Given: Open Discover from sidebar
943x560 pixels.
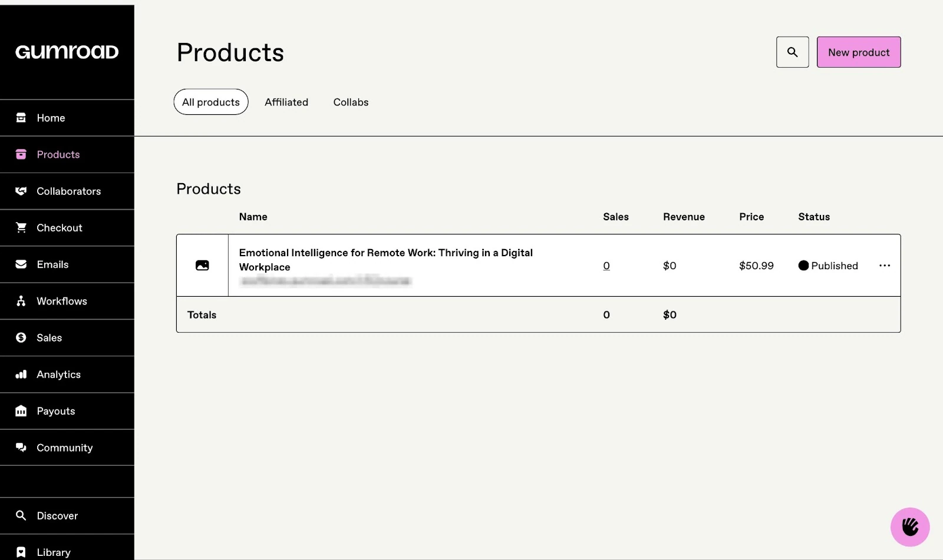Looking at the screenshot, I should (x=67, y=515).
